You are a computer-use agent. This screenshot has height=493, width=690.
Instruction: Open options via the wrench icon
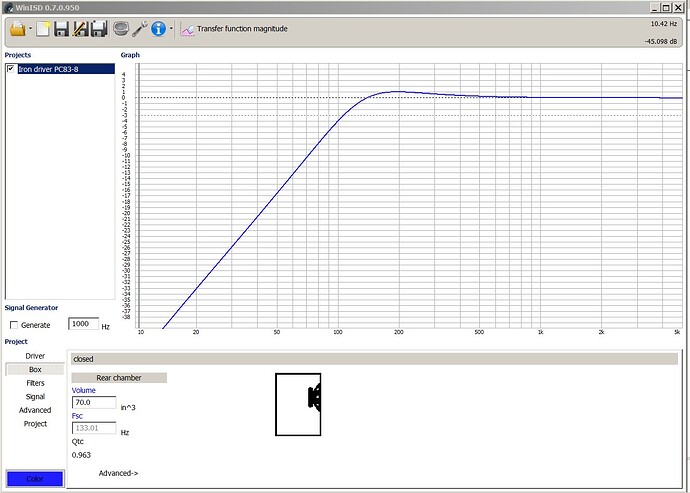(x=140, y=29)
